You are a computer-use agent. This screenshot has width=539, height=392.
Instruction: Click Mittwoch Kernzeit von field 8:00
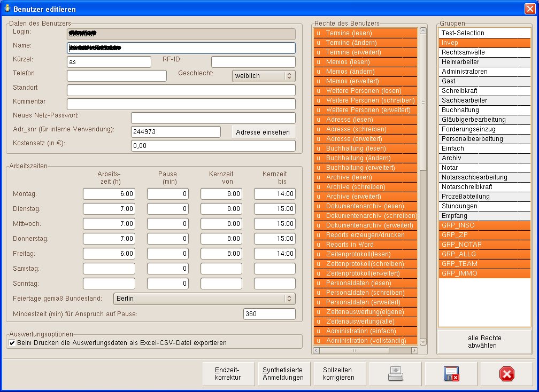coord(221,223)
